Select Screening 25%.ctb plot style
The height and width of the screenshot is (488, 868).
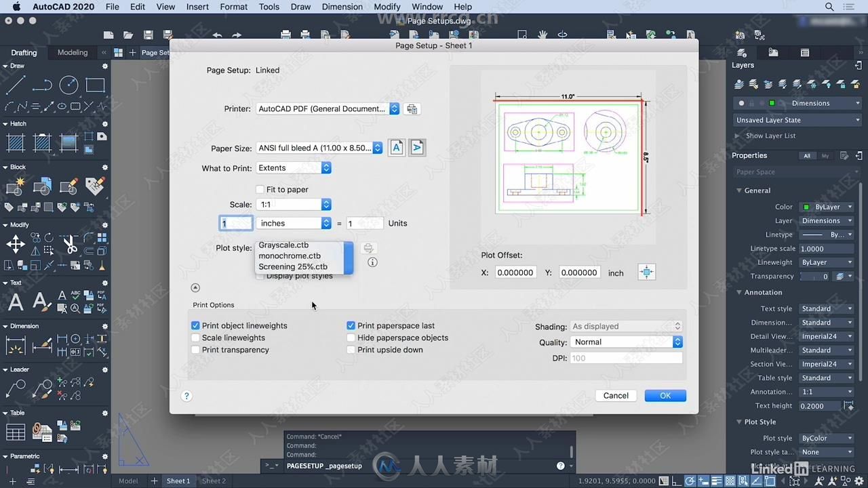pyautogui.click(x=293, y=267)
